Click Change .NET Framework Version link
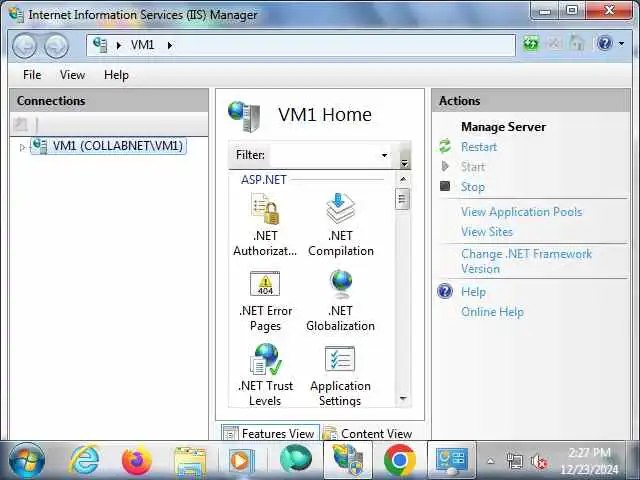The image size is (640, 480). 526,261
